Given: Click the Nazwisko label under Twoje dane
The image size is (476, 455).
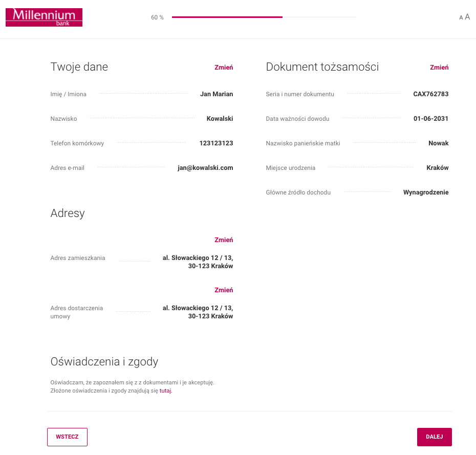Looking at the screenshot, I should pyautogui.click(x=63, y=119).
